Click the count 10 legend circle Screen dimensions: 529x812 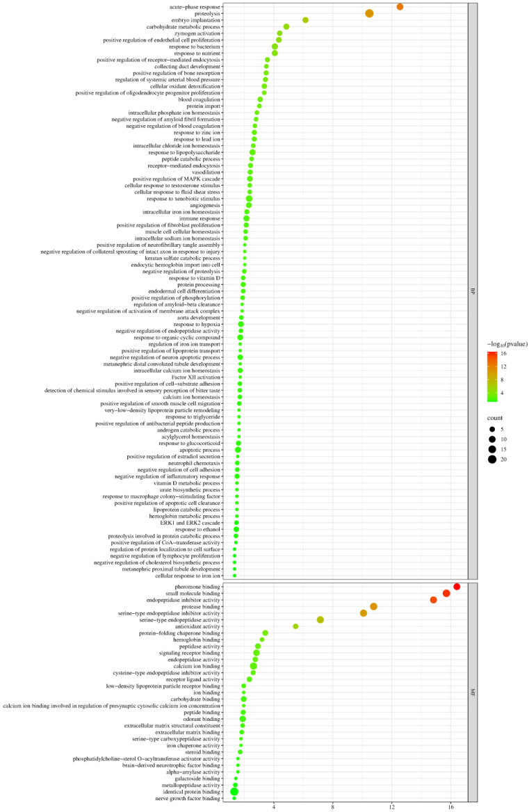(x=491, y=439)
